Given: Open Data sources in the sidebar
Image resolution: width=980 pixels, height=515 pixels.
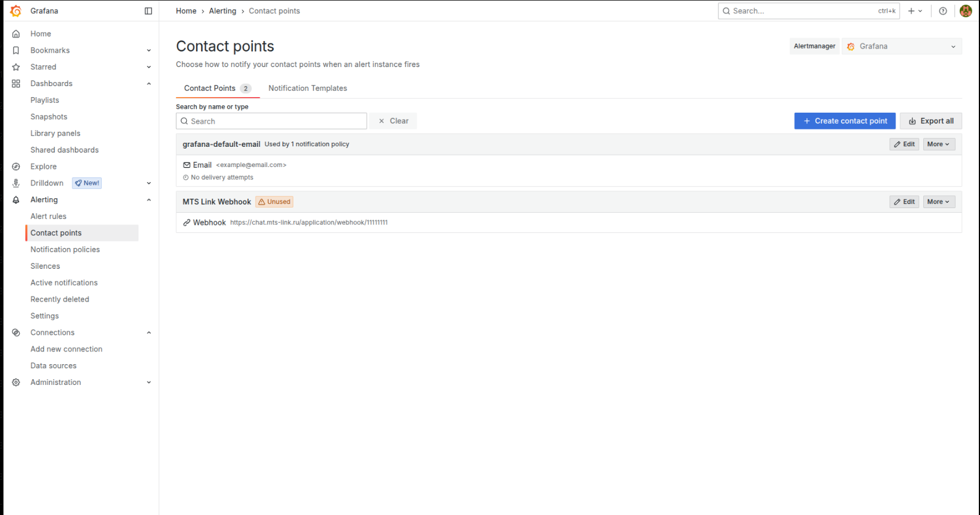Looking at the screenshot, I should coord(54,366).
